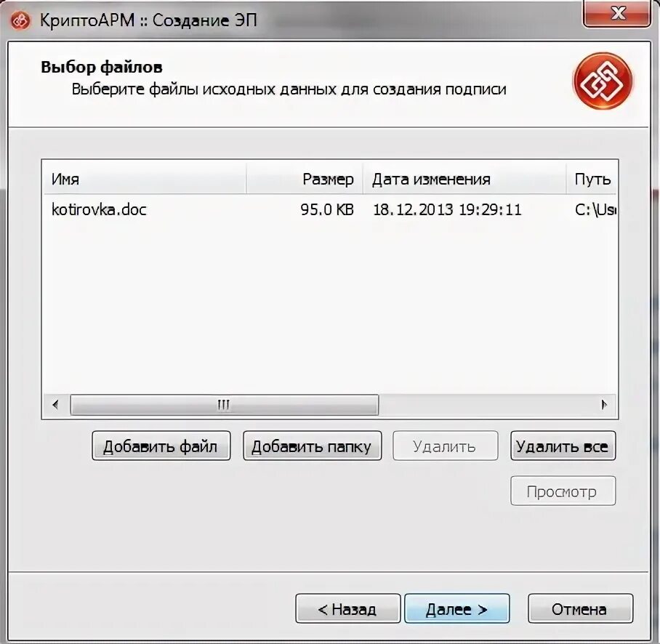Sort the list by Имя column
The height and width of the screenshot is (644, 660).
click(x=145, y=179)
